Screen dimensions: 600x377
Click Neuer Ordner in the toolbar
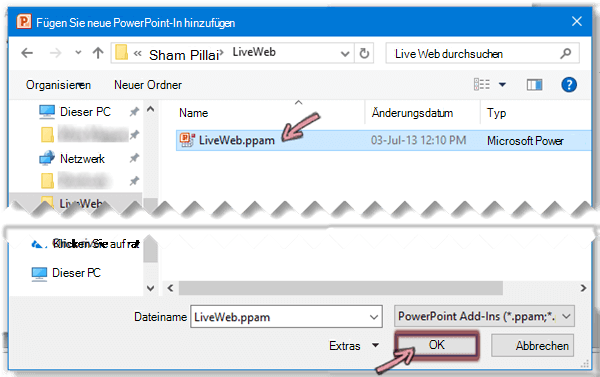coord(148,85)
